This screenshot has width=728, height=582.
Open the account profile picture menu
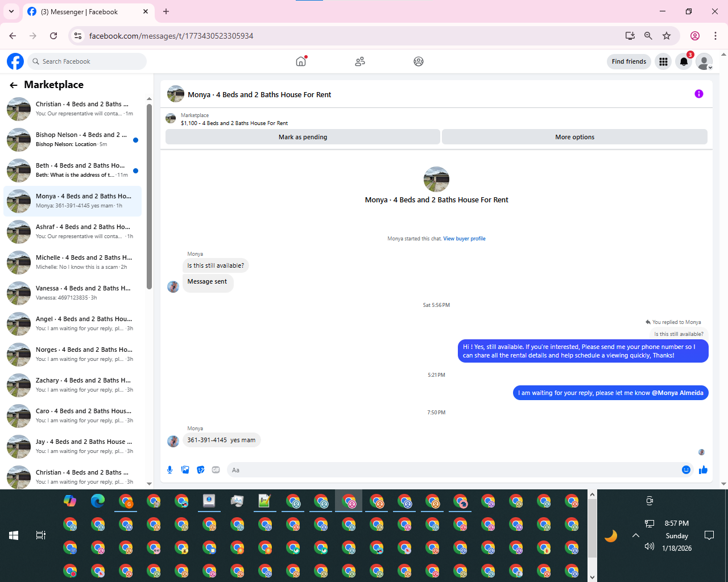pos(704,61)
